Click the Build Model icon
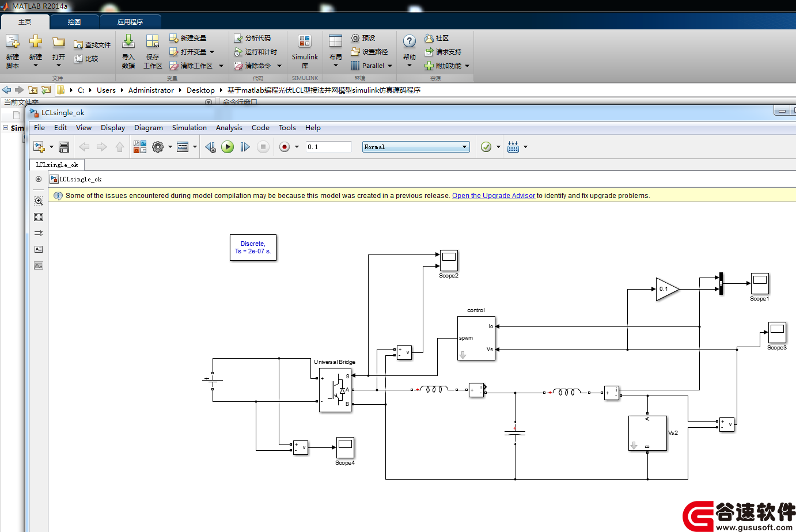796x532 pixels. coord(513,147)
